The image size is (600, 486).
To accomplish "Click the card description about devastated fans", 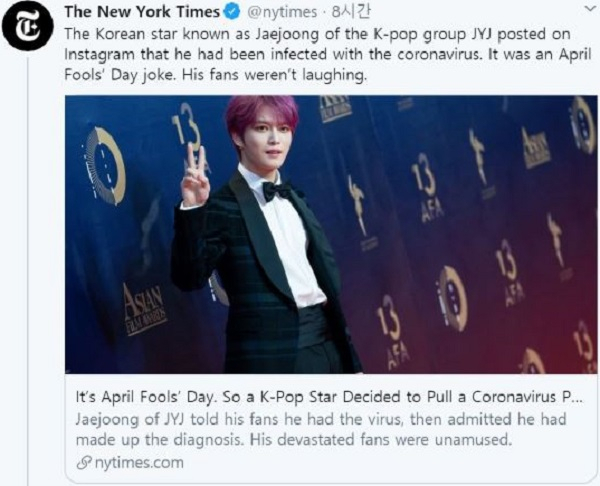I will point(321,429).
